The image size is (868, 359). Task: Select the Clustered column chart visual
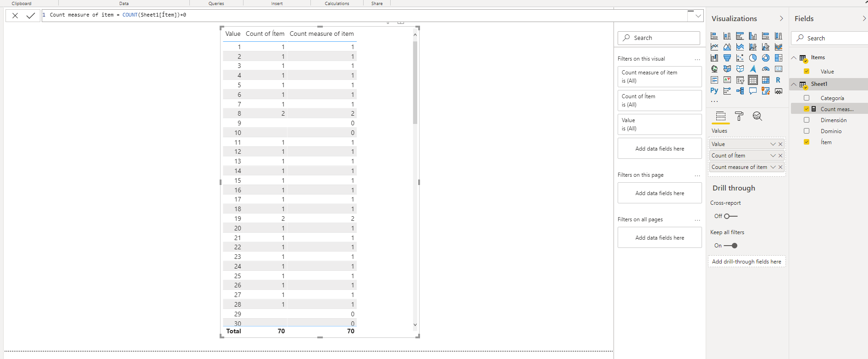click(x=753, y=36)
